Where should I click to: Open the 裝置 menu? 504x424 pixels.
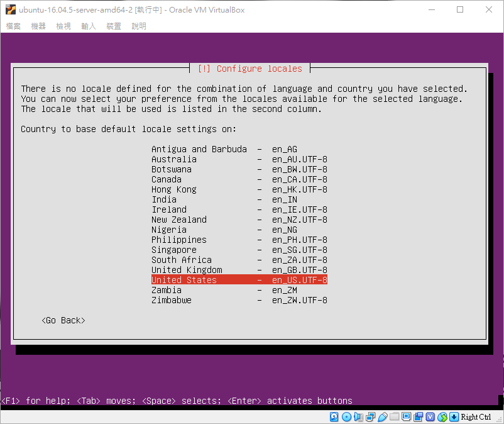click(114, 26)
